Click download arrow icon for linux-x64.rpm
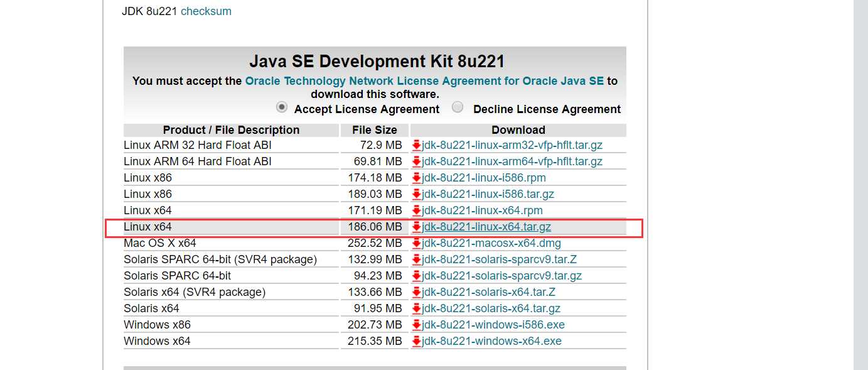This screenshot has height=370, width=868. click(417, 211)
